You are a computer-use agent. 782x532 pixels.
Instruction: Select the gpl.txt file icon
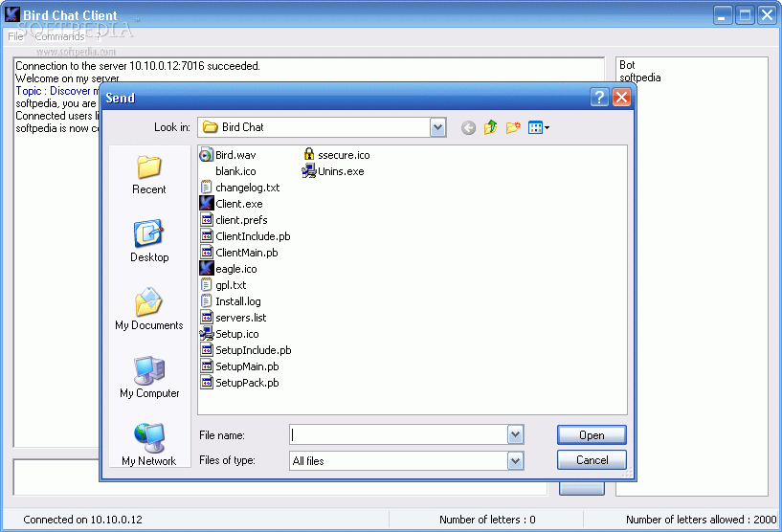point(206,285)
